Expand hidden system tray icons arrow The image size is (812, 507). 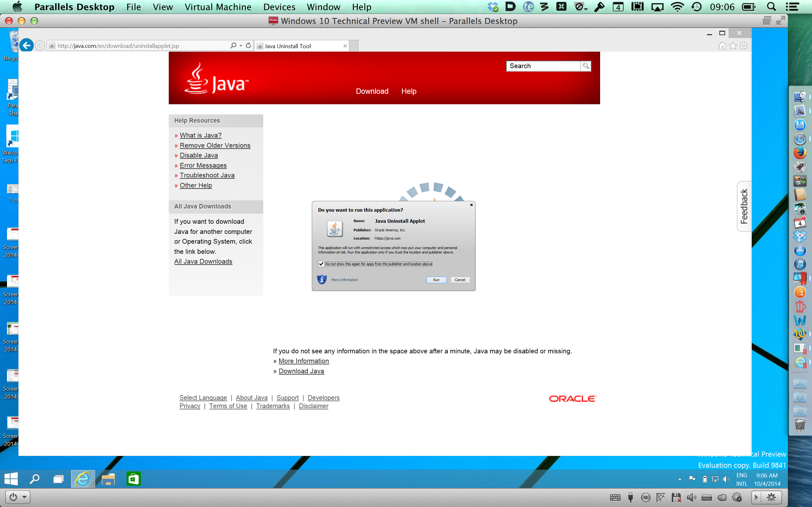(x=680, y=479)
